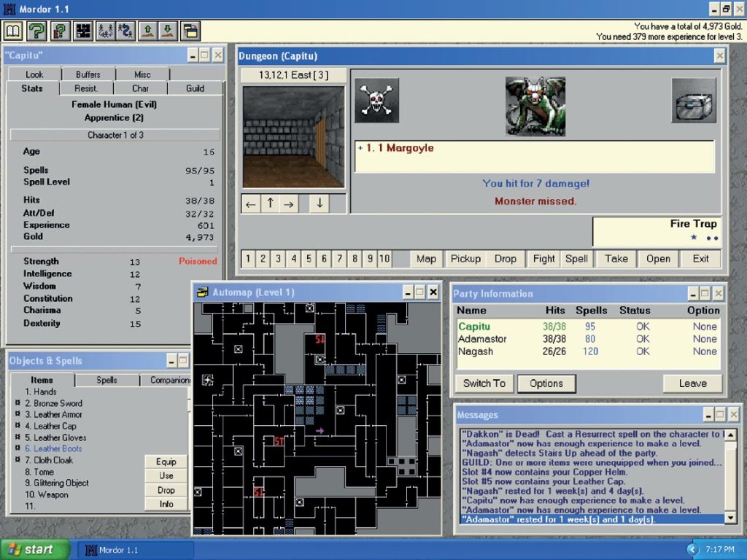Open the book icon in the toolbar
Viewport: 747px width, 560px height.
14,31
